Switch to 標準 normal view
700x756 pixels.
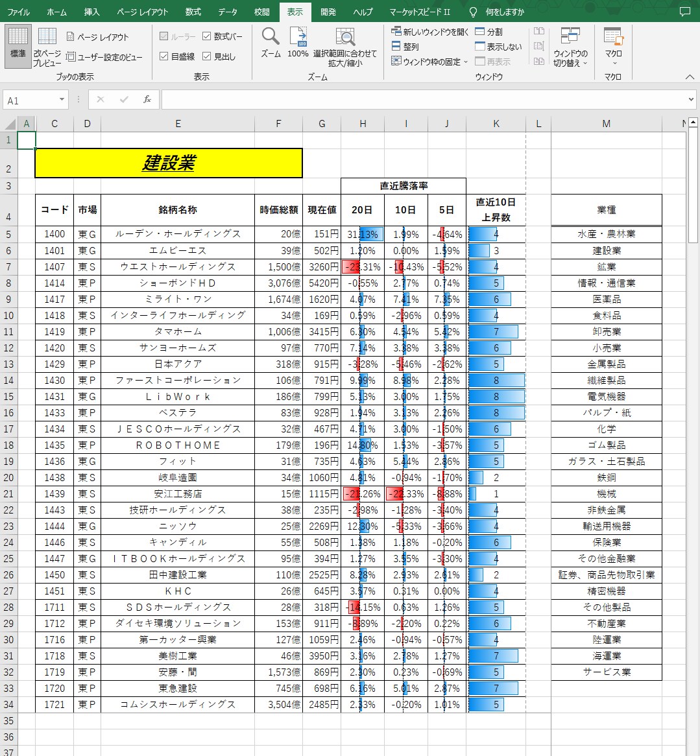coord(18,46)
